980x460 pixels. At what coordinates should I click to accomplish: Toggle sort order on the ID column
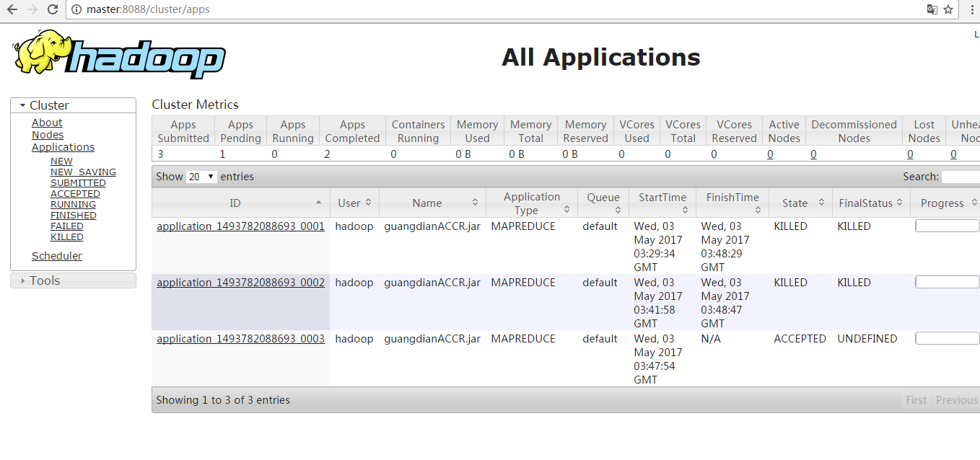319,203
